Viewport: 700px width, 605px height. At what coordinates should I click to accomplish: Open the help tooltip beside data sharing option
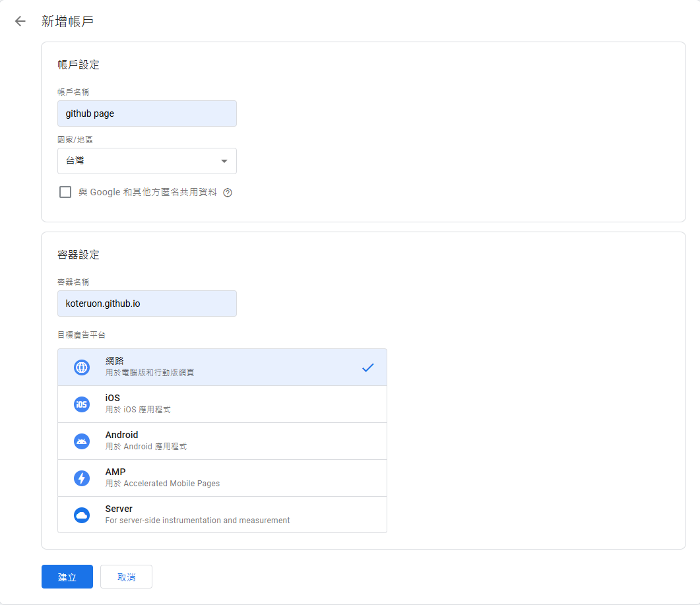[x=228, y=193]
